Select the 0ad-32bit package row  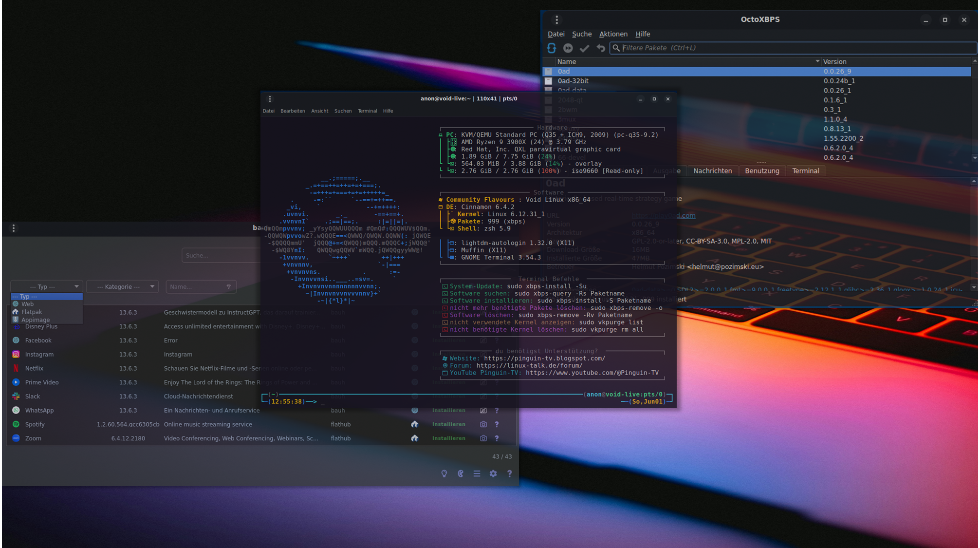[757, 81]
